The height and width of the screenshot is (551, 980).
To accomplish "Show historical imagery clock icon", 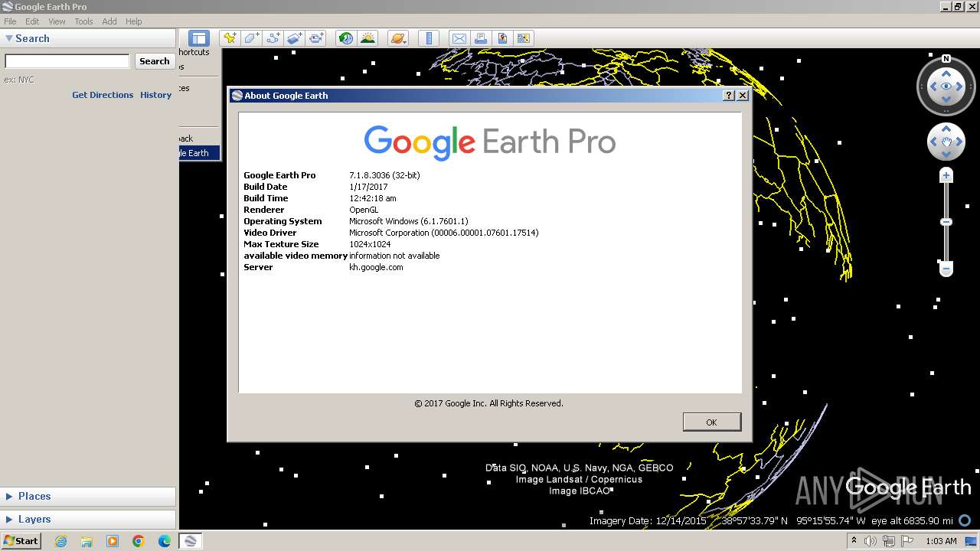I will (x=346, y=38).
